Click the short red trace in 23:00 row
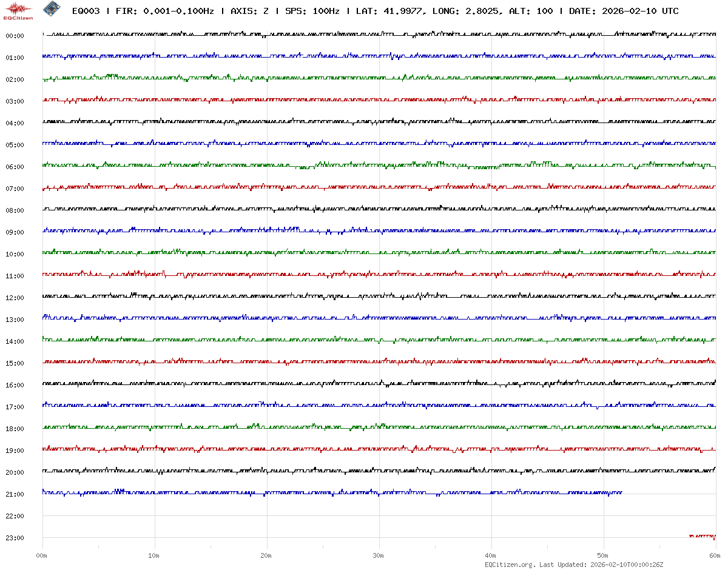 (x=703, y=537)
